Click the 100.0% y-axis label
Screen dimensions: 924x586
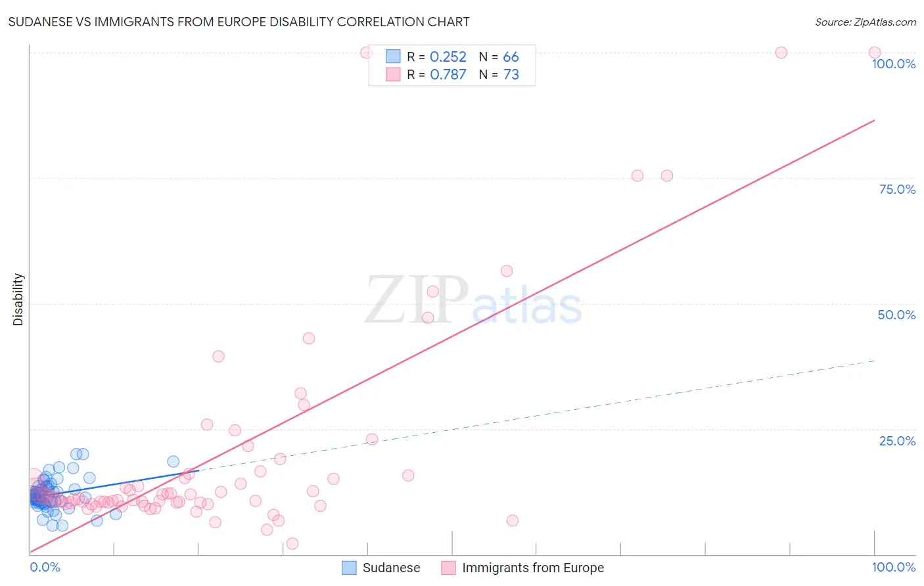894,64
